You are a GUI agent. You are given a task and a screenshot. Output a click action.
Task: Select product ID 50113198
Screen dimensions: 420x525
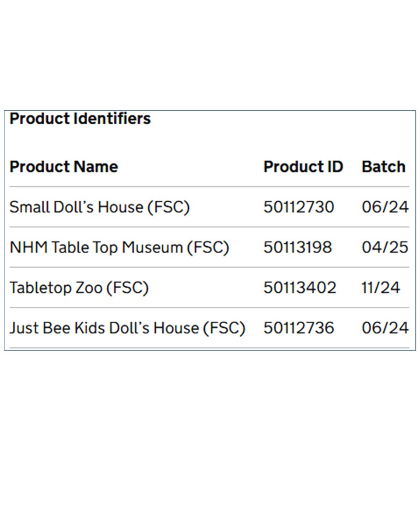click(x=298, y=247)
